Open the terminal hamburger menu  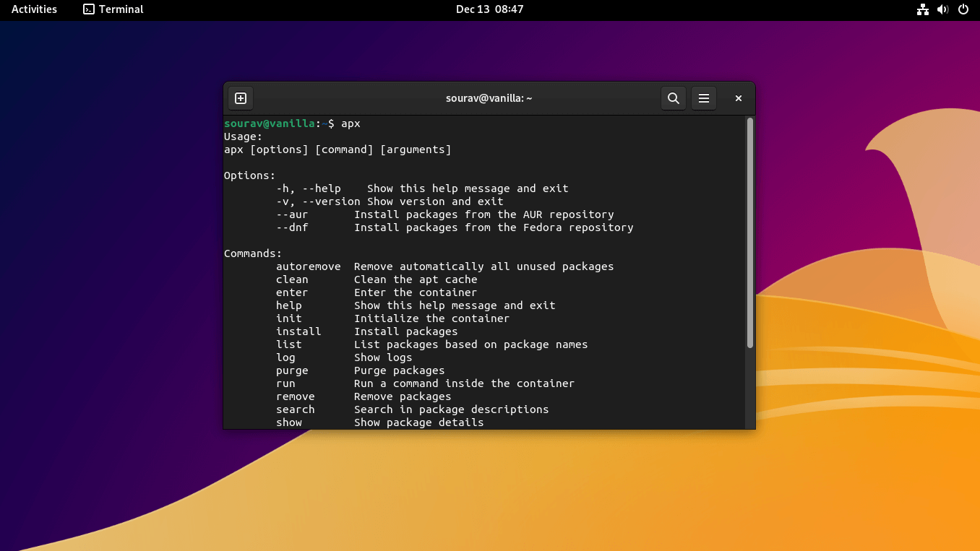[703, 97]
